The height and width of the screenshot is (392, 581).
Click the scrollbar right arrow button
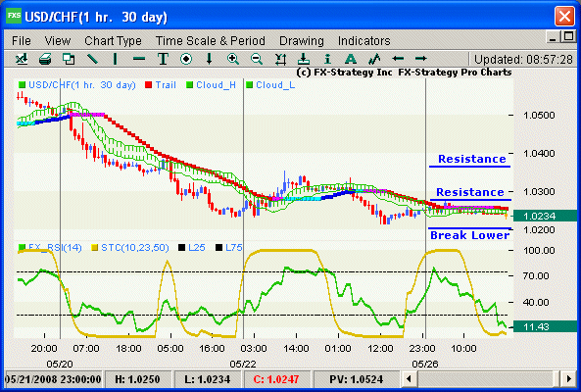(569, 379)
